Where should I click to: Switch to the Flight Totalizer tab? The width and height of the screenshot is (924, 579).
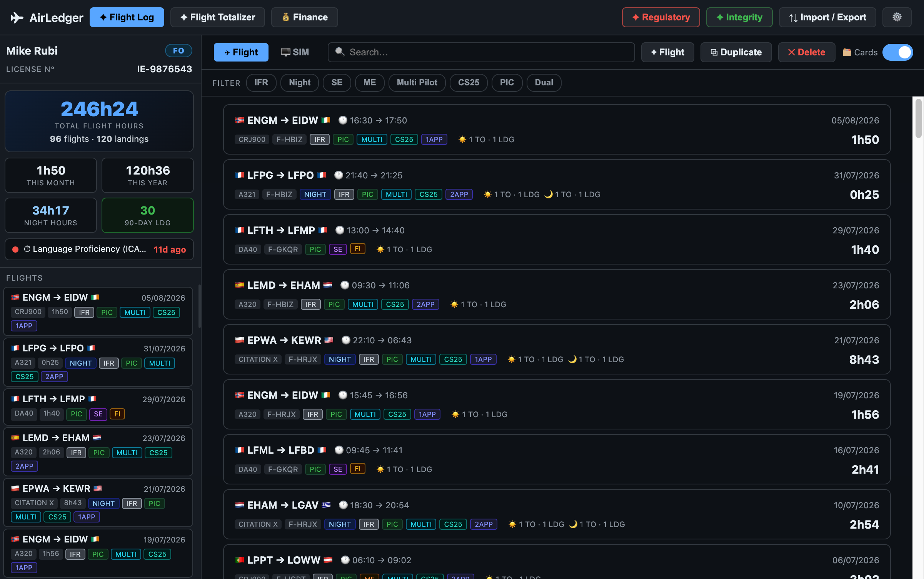pos(218,17)
